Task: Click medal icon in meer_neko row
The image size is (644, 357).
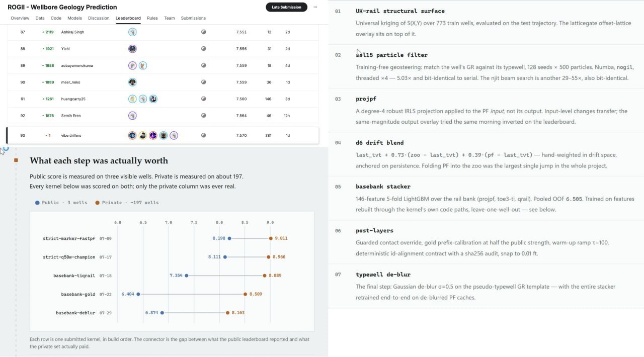Action: (204, 82)
